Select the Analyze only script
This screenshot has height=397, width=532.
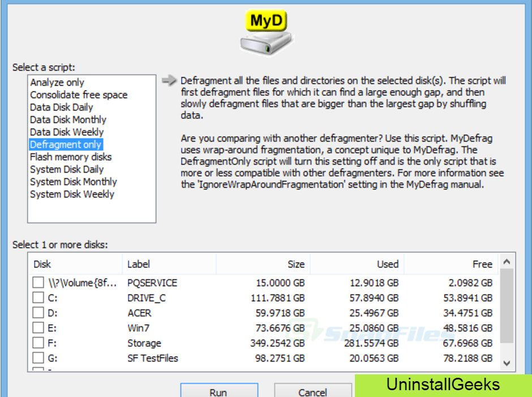tap(57, 82)
